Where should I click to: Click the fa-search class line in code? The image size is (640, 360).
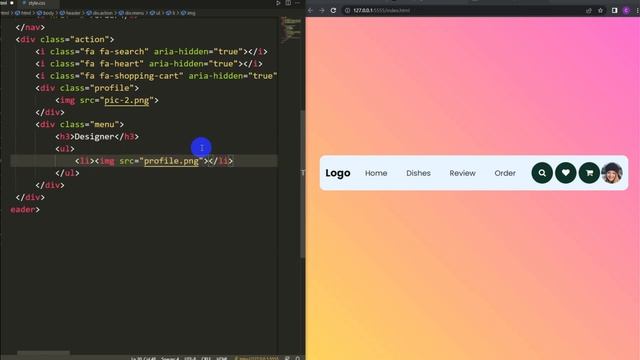click(x=151, y=52)
